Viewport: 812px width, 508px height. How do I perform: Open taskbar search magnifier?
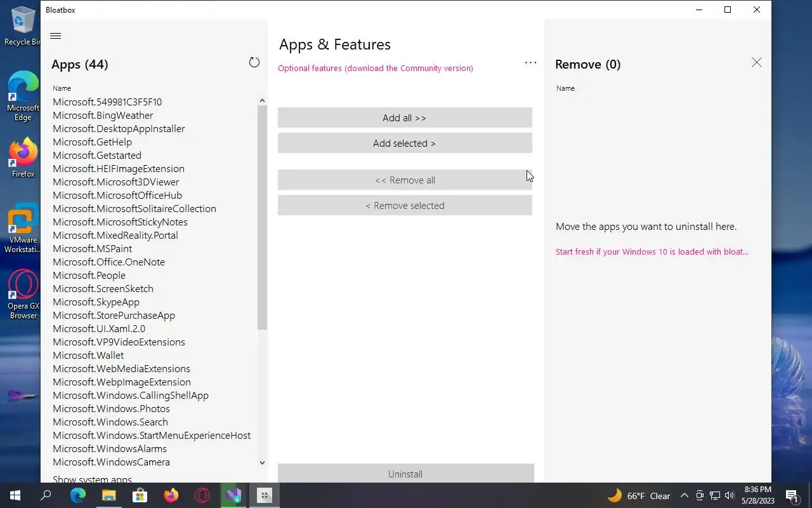click(x=46, y=495)
